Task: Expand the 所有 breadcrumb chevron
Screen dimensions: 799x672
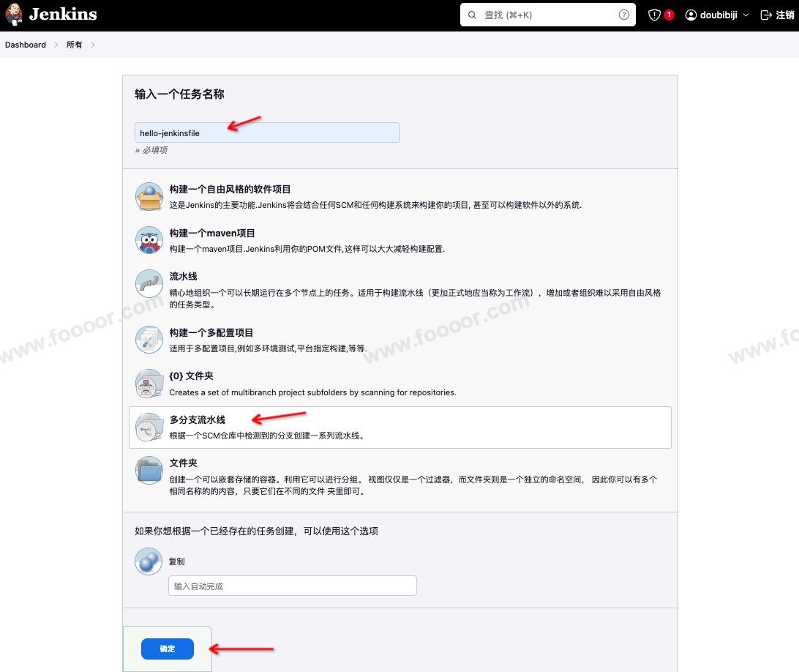Action: point(93,45)
